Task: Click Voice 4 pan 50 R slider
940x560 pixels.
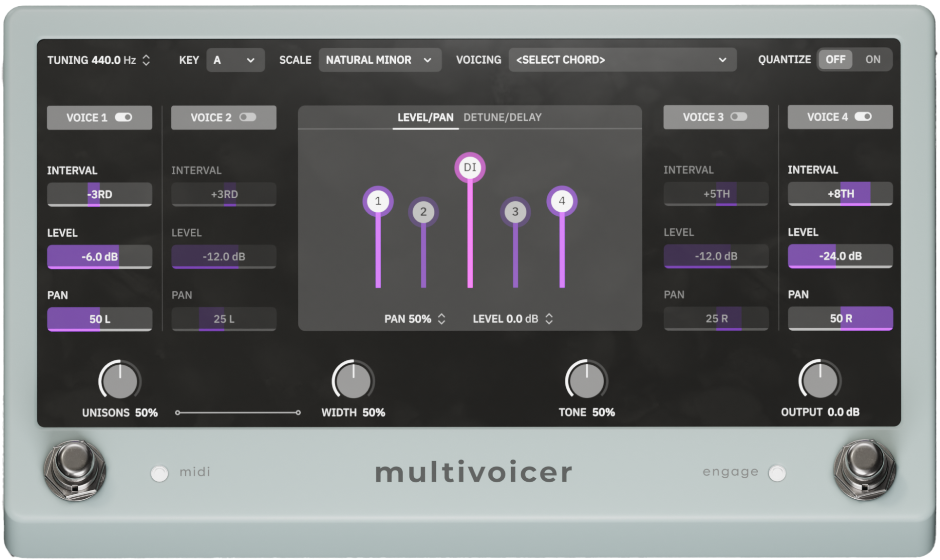Action: click(x=840, y=319)
